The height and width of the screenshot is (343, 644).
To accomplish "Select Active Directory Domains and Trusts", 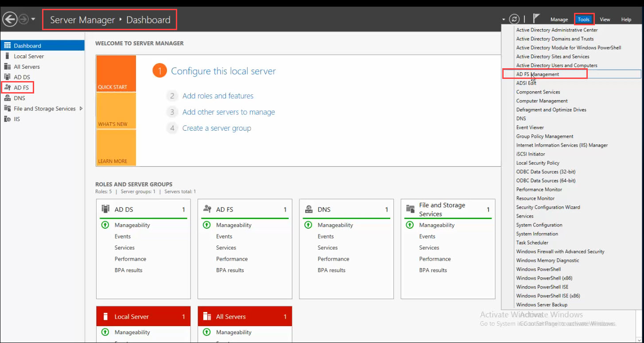I will click(x=555, y=39).
